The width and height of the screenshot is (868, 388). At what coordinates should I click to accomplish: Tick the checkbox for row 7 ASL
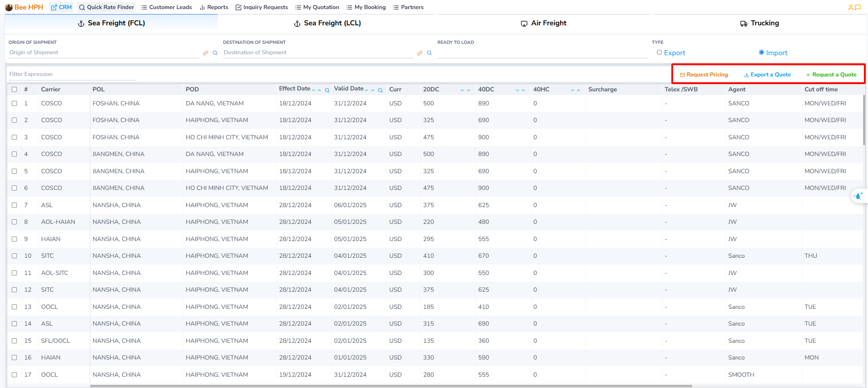pyautogui.click(x=14, y=205)
